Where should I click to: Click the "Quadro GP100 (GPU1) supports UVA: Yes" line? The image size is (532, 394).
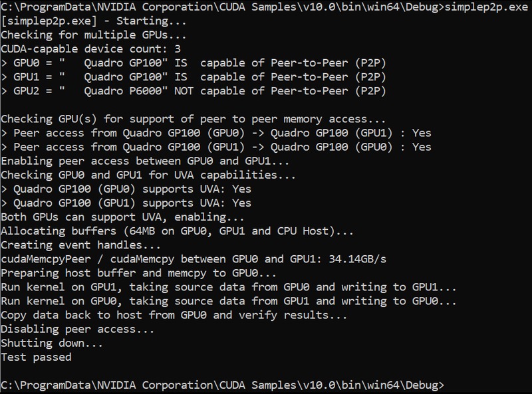(x=126, y=203)
